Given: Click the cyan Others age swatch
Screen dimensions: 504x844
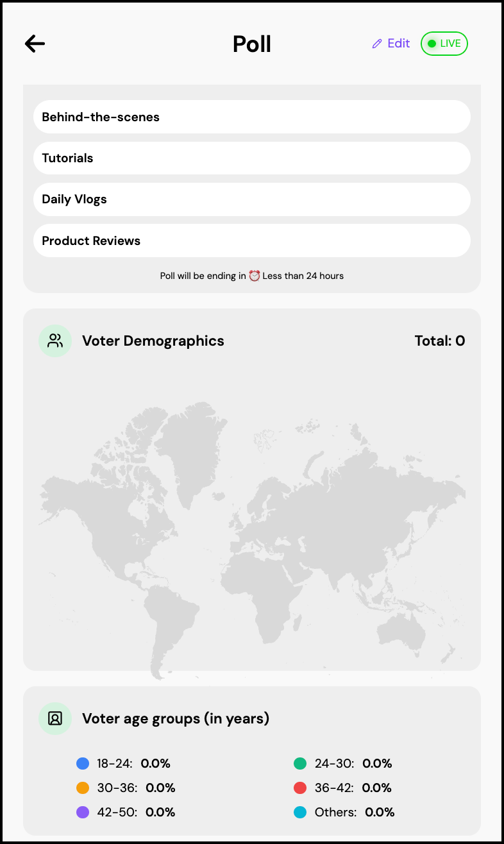Looking at the screenshot, I should click(x=300, y=812).
